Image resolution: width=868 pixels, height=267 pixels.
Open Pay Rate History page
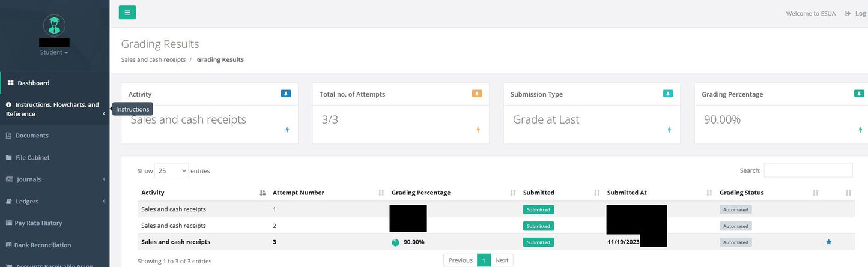[x=55, y=223]
